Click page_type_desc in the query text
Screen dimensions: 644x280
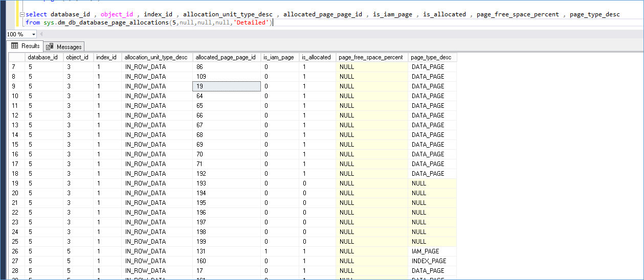(594, 14)
